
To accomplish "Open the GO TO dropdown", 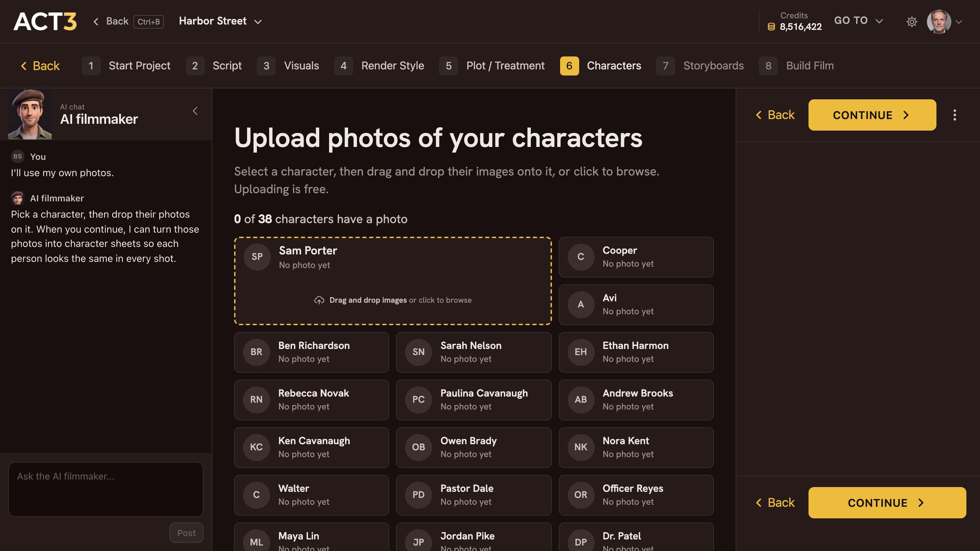I will pos(858,21).
